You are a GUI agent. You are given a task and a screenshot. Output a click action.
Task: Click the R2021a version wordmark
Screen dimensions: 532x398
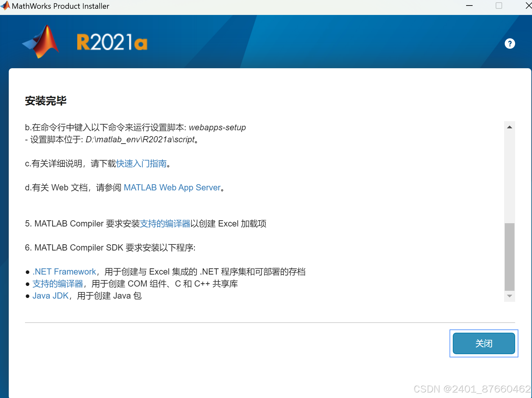[112, 42]
